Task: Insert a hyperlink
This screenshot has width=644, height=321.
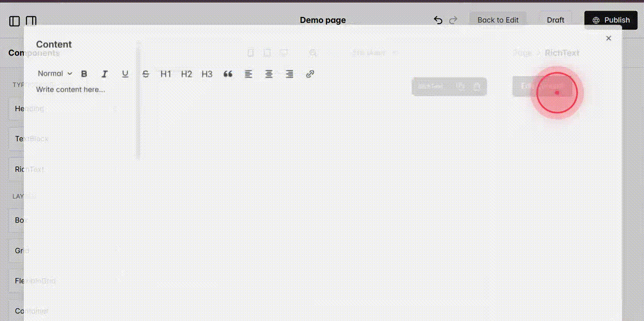Action: [x=310, y=74]
